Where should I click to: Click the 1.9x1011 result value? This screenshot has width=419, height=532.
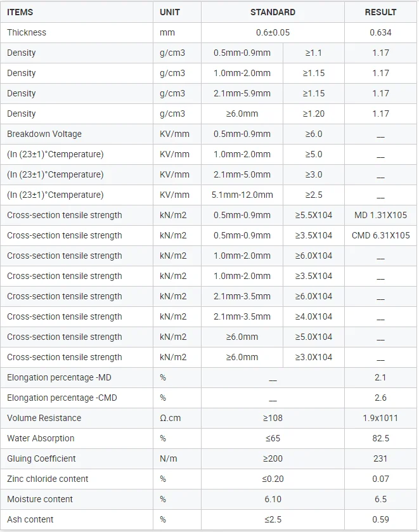point(380,418)
